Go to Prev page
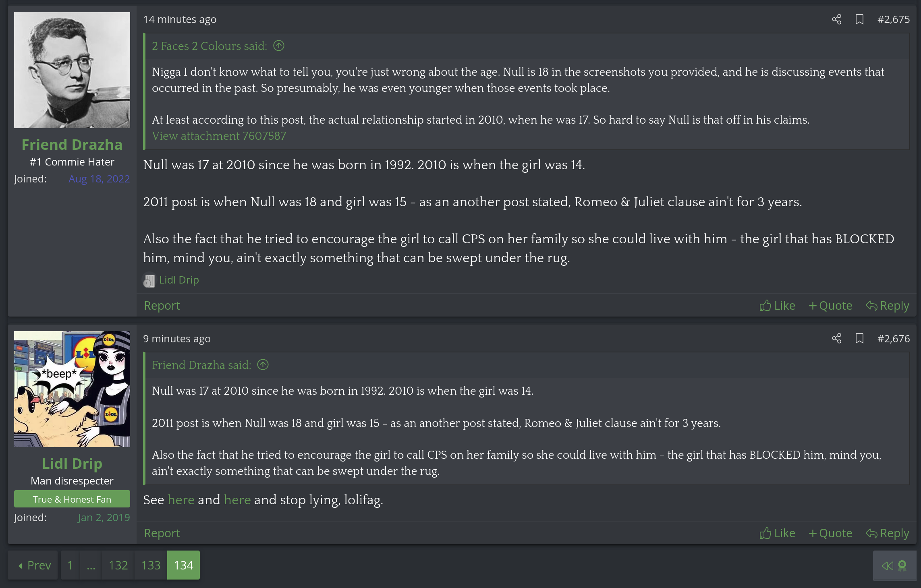The width and height of the screenshot is (921, 588). [x=34, y=565]
